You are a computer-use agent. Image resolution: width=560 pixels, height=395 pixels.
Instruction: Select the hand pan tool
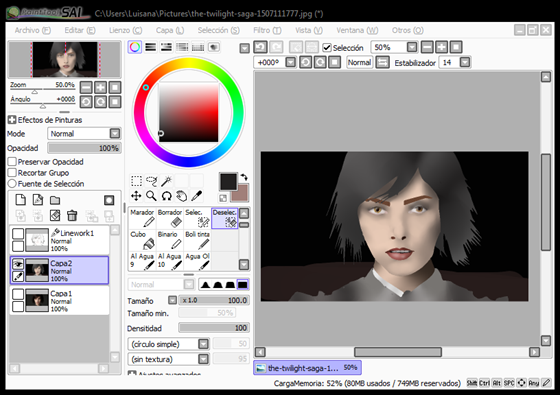click(x=182, y=196)
